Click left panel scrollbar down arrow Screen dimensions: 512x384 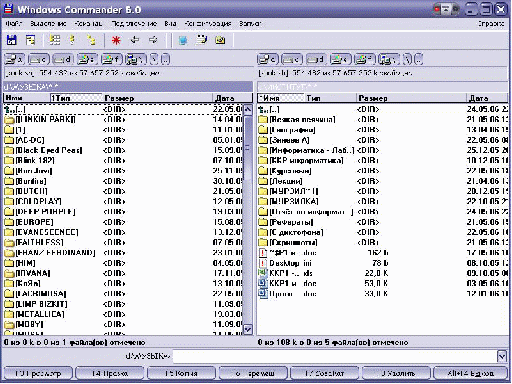coord(248,329)
